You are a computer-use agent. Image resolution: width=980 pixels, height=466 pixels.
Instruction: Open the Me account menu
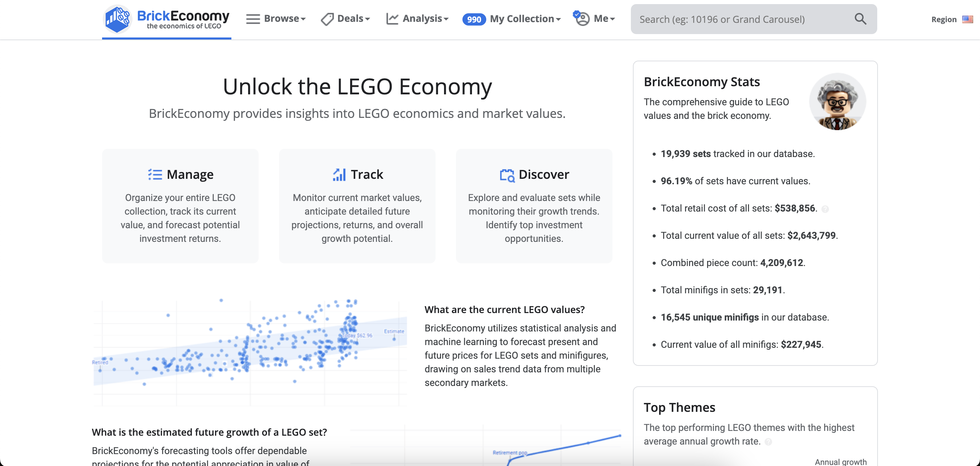point(604,19)
